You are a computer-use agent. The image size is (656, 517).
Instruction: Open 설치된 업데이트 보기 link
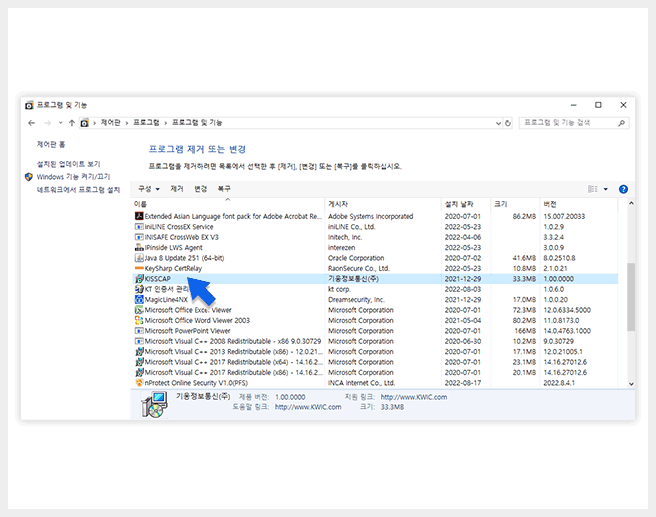tap(68, 164)
